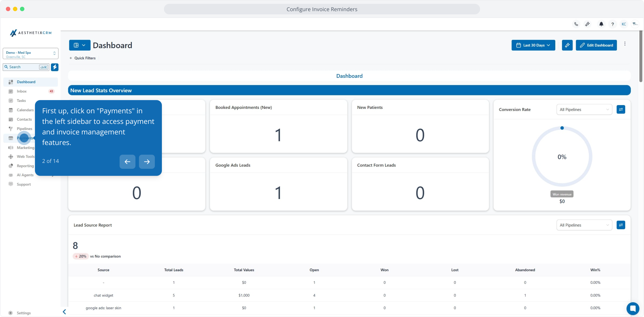
Task: Open the chat widget bubble icon
Action: pos(633,308)
